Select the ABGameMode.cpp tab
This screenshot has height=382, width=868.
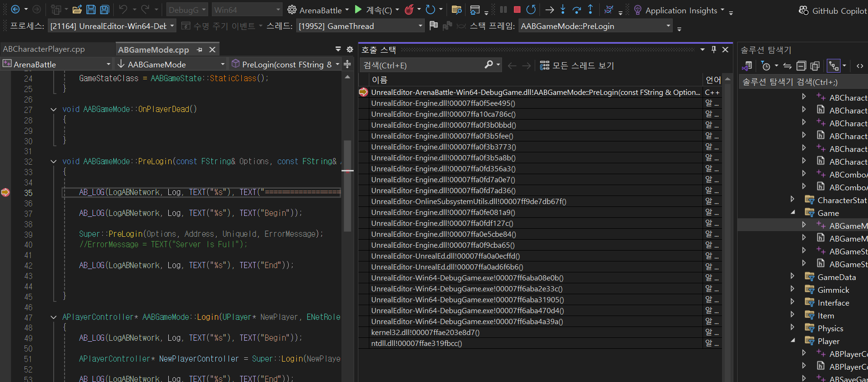[154, 49]
